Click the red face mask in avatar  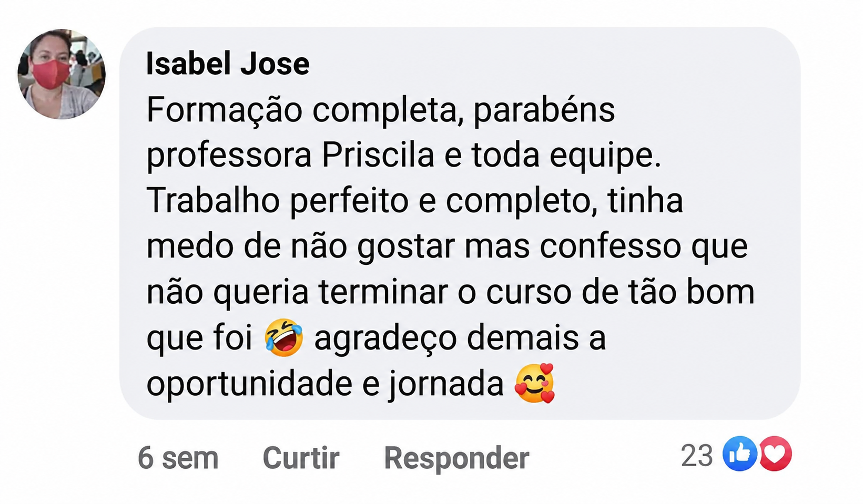[50, 74]
